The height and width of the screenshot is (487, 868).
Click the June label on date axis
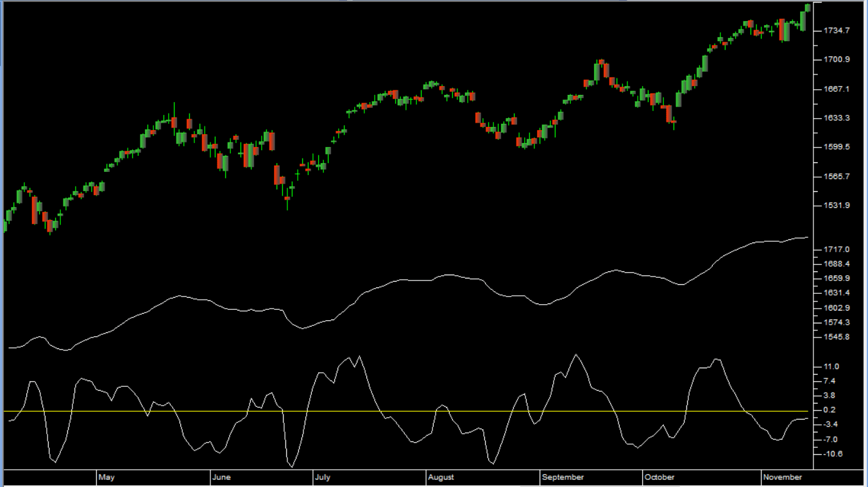tap(221, 477)
